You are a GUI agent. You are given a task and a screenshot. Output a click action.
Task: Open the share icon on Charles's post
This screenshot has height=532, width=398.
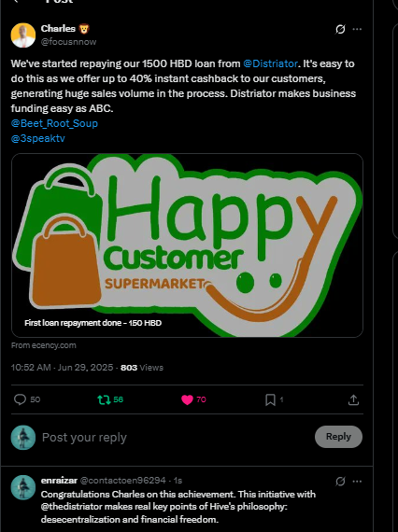[353, 400]
